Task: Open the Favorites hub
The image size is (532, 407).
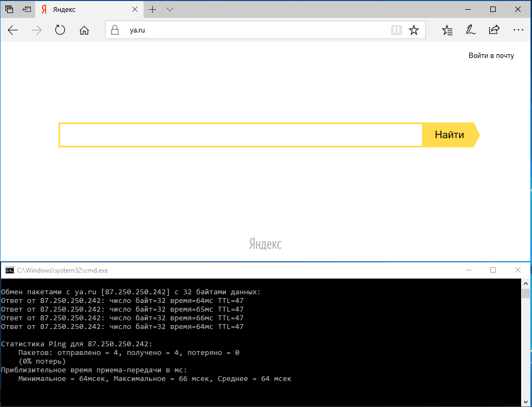Action: (447, 30)
